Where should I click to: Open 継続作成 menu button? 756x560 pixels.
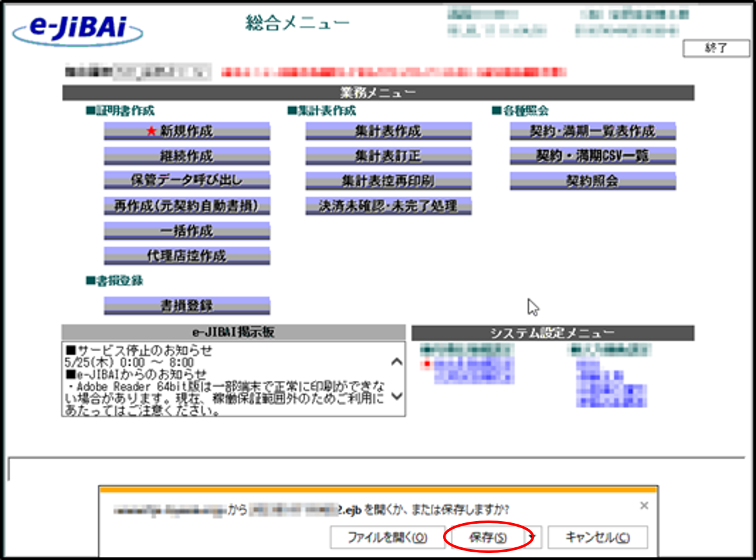pyautogui.click(x=187, y=156)
